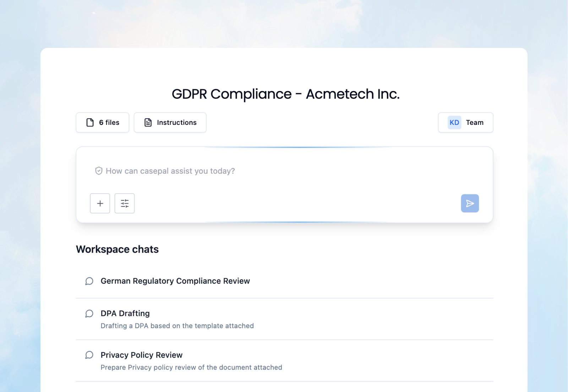Screen dimensions: 568x392
Task: Click the Workspace chats heading
Action: (117, 249)
